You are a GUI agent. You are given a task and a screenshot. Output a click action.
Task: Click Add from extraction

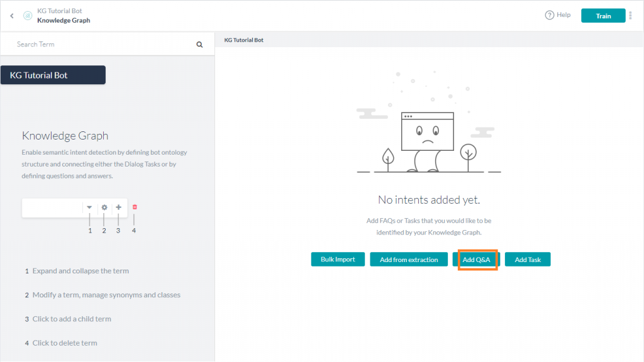coord(409,259)
